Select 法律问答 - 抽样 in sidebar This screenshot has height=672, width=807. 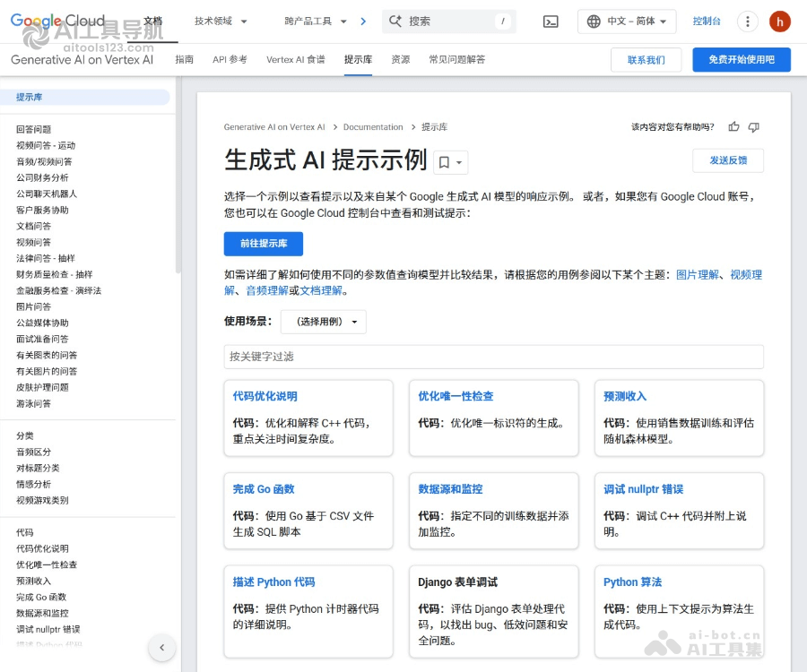pyautogui.click(x=46, y=259)
